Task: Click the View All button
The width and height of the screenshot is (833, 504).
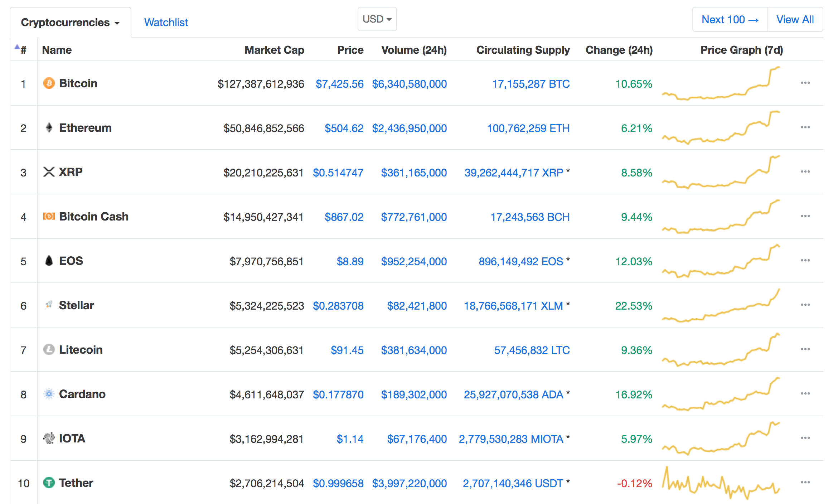Action: pos(795,20)
